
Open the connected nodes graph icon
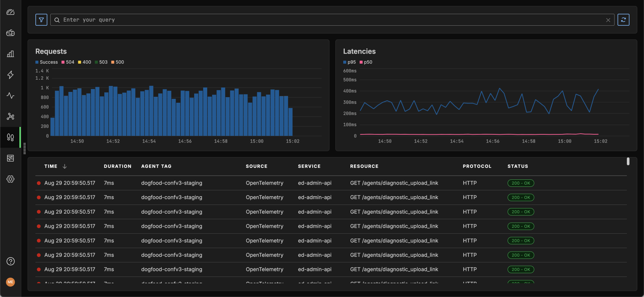(x=10, y=116)
